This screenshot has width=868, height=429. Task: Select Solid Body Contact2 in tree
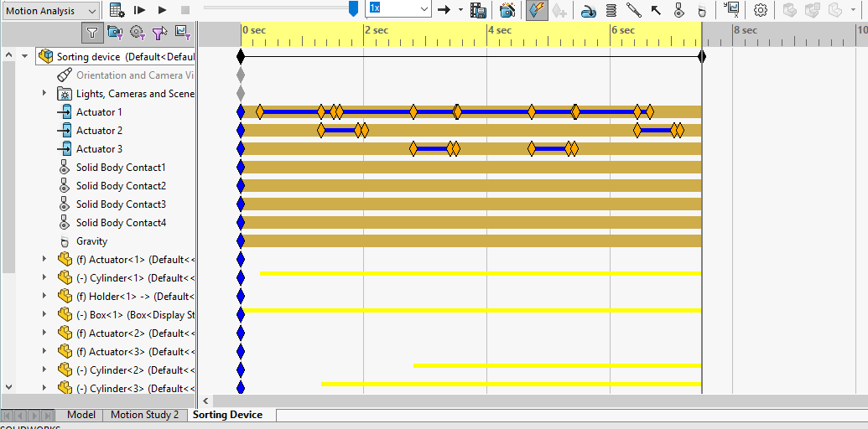click(122, 186)
